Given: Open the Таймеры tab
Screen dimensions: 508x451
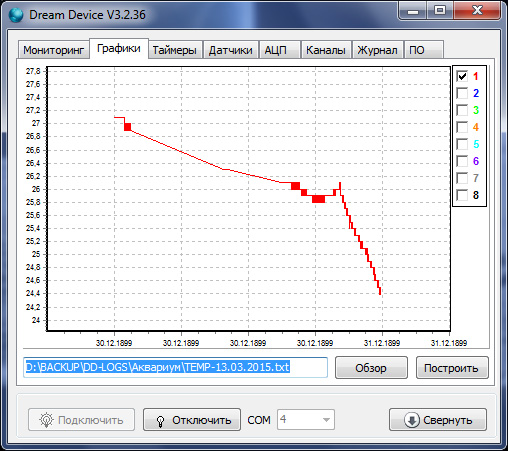Looking at the screenshot, I should [175, 50].
